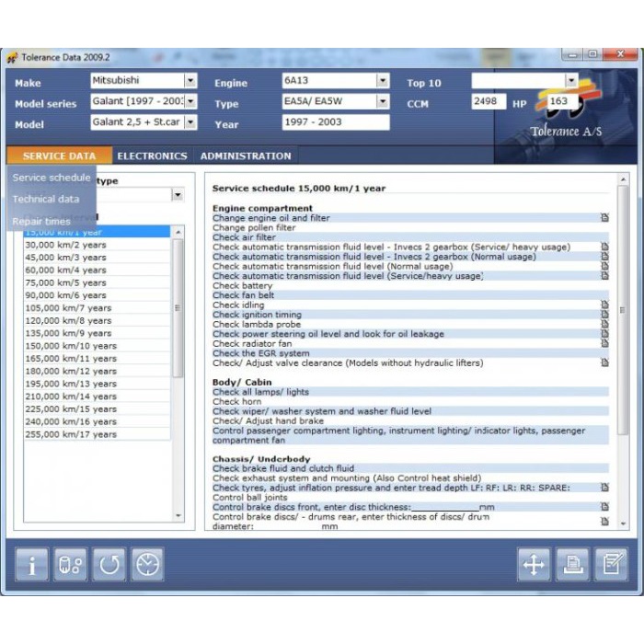This screenshot has height=644, width=644.
Task: Open note icon for transmission fluid (Service/heavy usage)
Action: click(x=604, y=276)
